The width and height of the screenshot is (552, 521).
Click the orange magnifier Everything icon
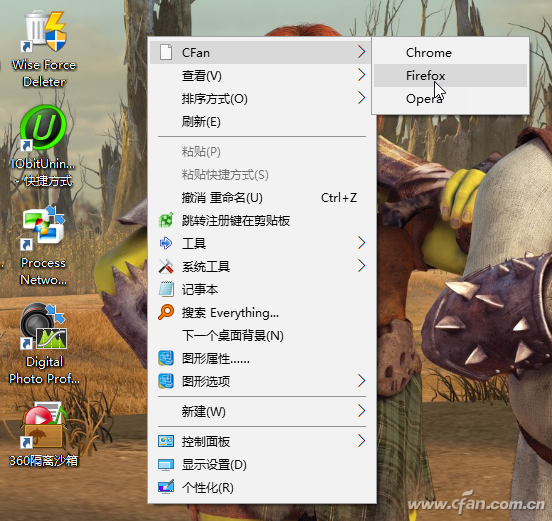click(x=166, y=312)
